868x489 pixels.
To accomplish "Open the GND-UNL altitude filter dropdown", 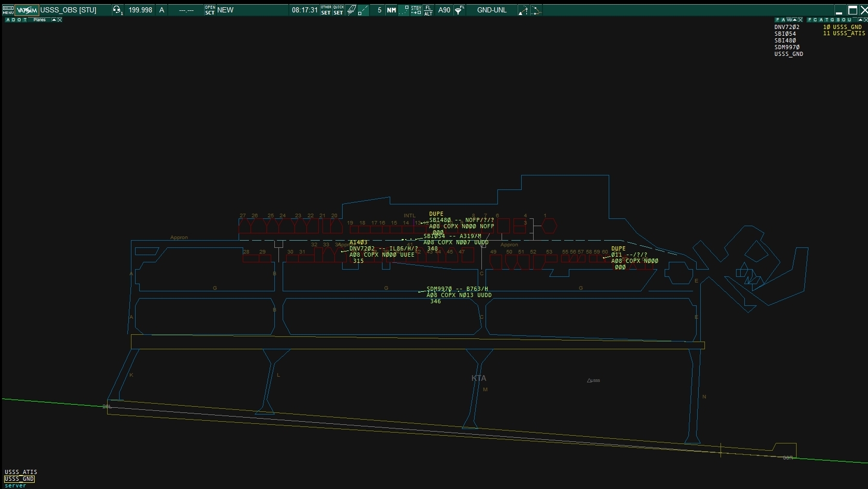I will tap(491, 10).
